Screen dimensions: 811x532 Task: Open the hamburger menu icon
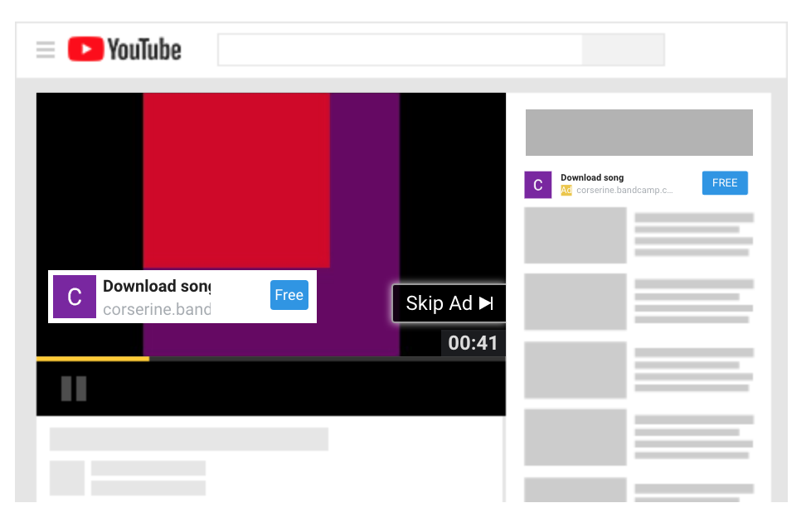(46, 50)
